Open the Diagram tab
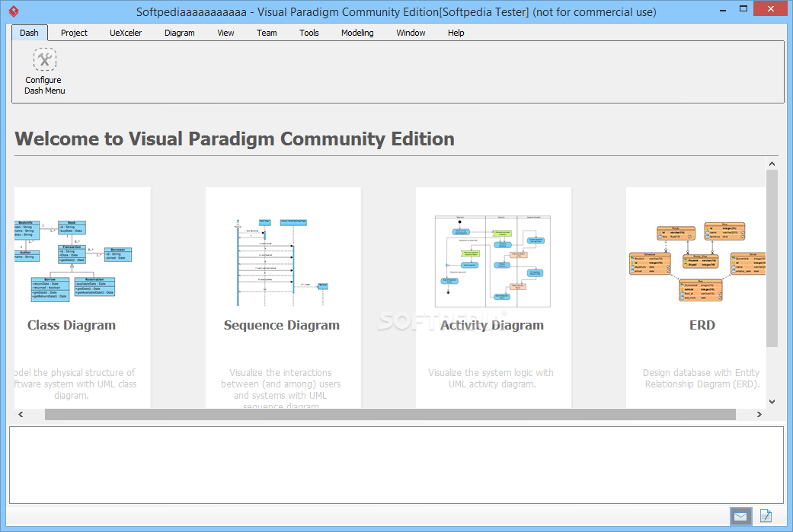This screenshot has height=532, width=793. pyautogui.click(x=180, y=33)
